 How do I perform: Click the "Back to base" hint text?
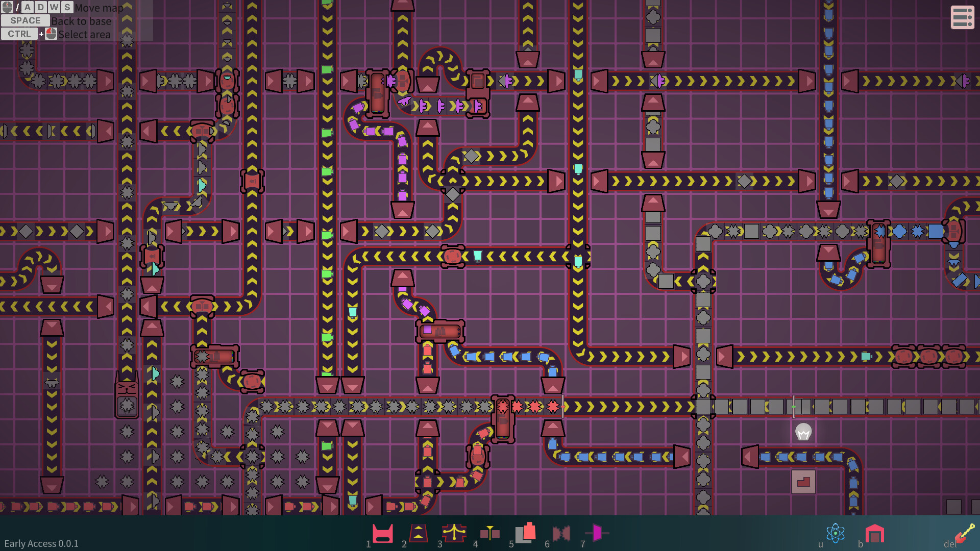[x=82, y=21]
